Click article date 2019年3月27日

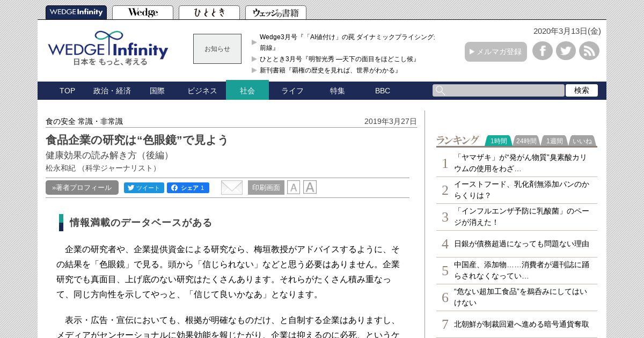[x=390, y=121]
